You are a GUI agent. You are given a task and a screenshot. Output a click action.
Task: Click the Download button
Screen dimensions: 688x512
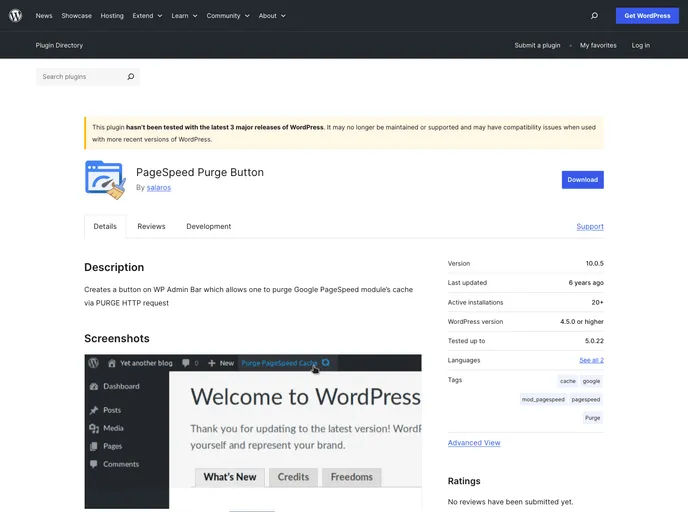582,180
